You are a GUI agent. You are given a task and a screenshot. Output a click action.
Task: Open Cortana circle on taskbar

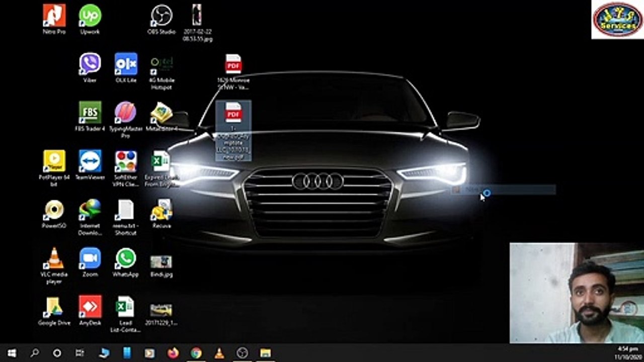point(57,353)
